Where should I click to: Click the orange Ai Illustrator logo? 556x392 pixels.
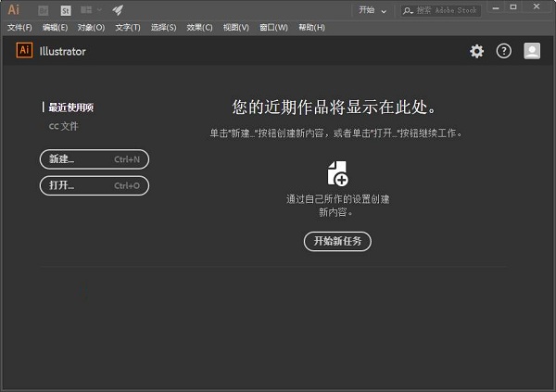coord(24,50)
